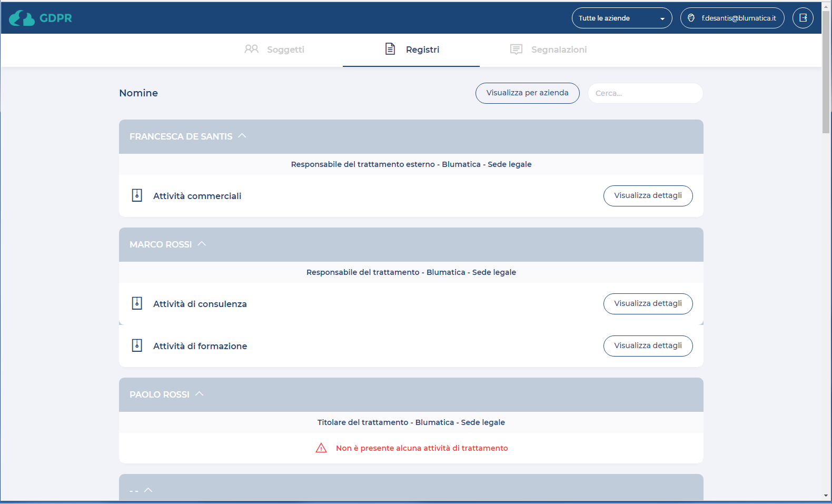
Task: Collapse the Francesca De Santis section
Action: coord(242,136)
